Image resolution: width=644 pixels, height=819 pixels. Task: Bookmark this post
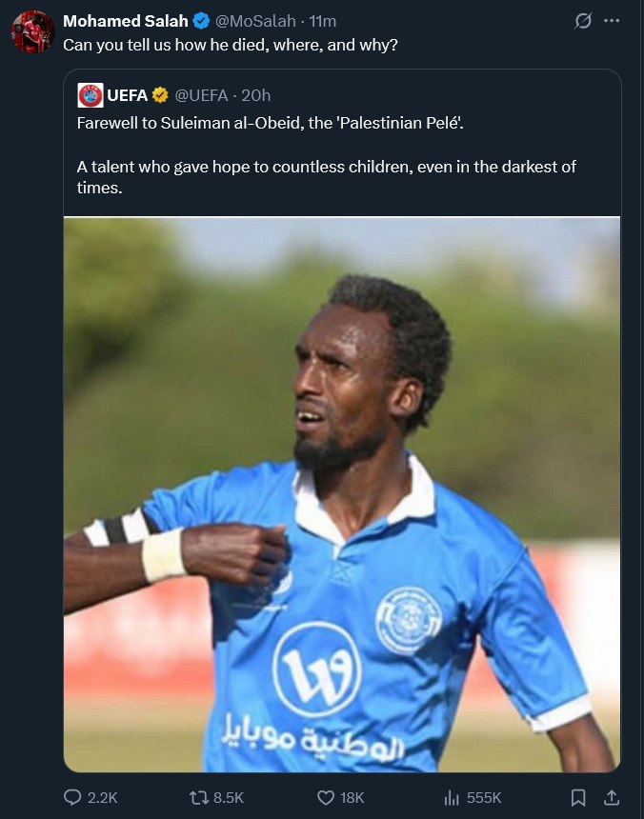pyautogui.click(x=577, y=798)
